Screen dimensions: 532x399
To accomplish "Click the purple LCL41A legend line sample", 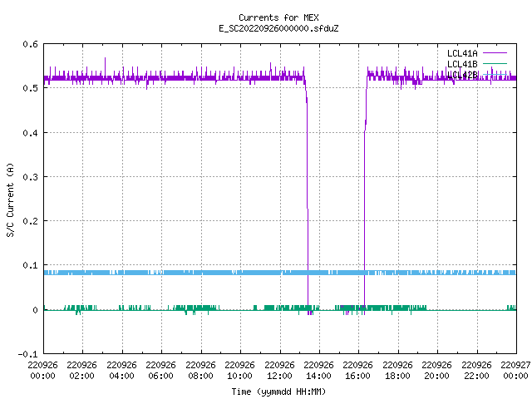I will pyautogui.click(x=495, y=53).
